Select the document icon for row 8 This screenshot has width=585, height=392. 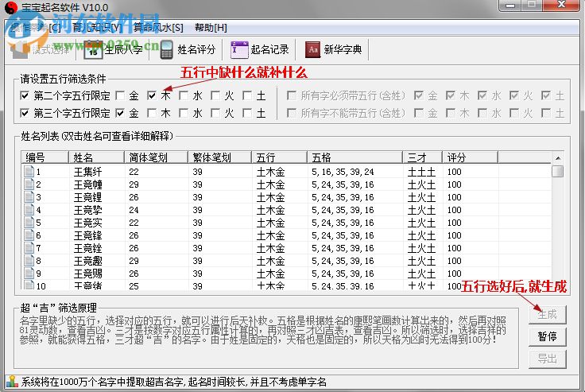[x=29, y=260]
